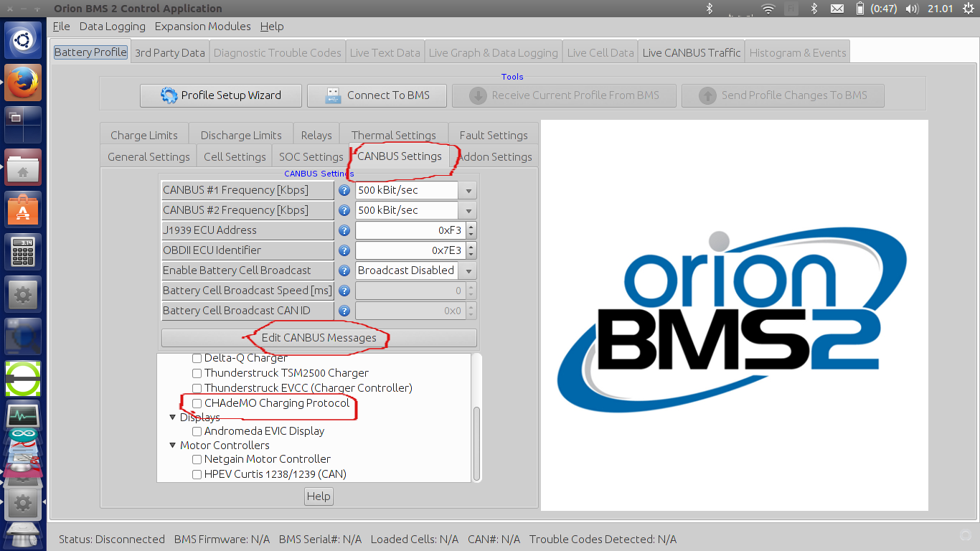Open the volume indicator in the top panel
This screenshot has width=980, height=551.
coord(913,9)
